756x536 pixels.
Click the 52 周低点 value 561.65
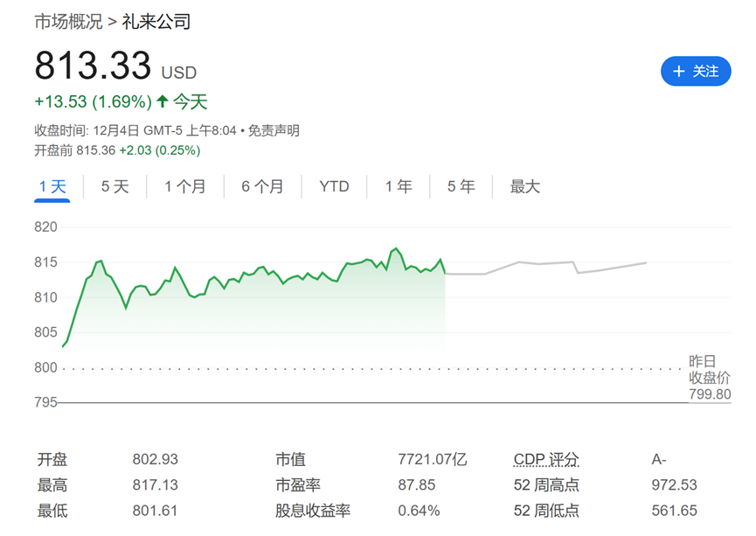coord(674,511)
